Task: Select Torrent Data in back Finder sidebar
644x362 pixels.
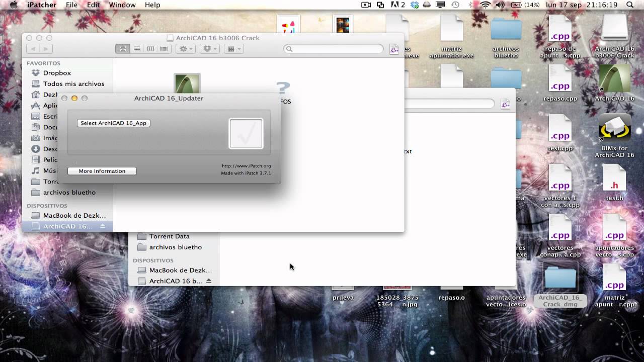Action: [x=169, y=236]
